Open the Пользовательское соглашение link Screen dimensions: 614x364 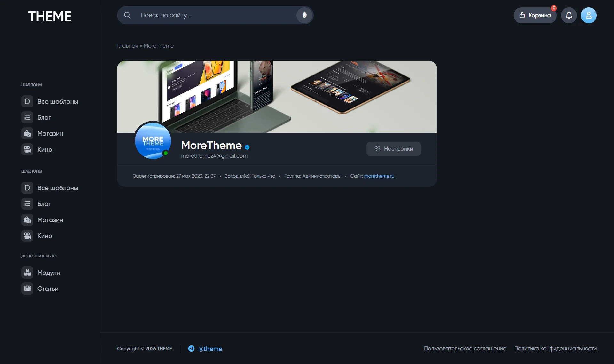point(465,348)
